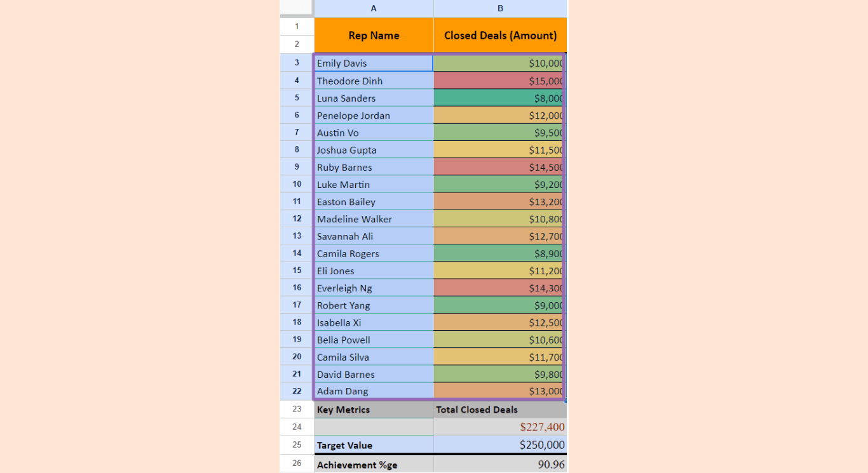Select column A header
Screen dimensions: 868x473
(374, 8)
